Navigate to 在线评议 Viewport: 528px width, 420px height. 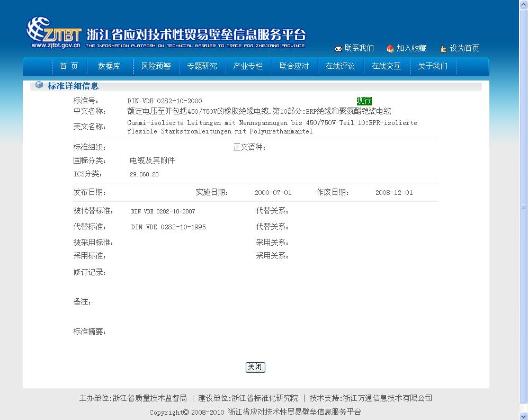click(340, 66)
